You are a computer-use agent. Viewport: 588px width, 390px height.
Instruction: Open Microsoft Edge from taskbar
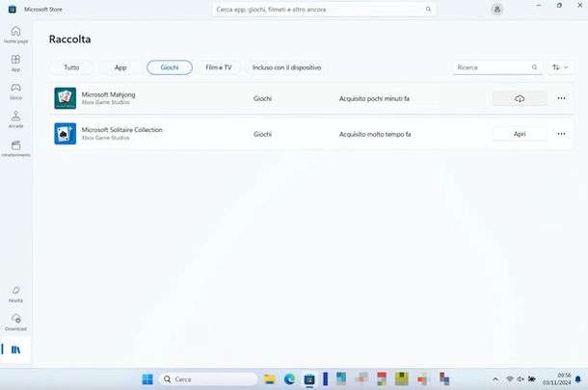[289, 379]
